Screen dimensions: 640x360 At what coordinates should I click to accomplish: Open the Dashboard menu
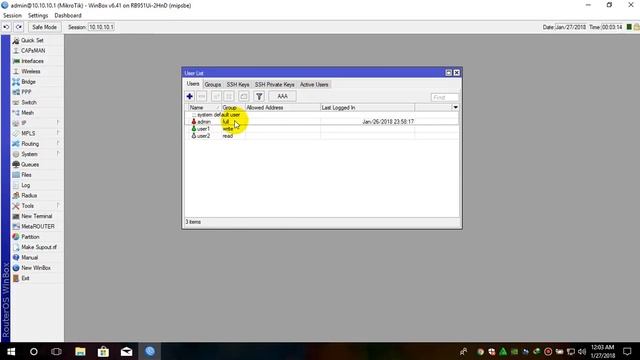tap(68, 16)
